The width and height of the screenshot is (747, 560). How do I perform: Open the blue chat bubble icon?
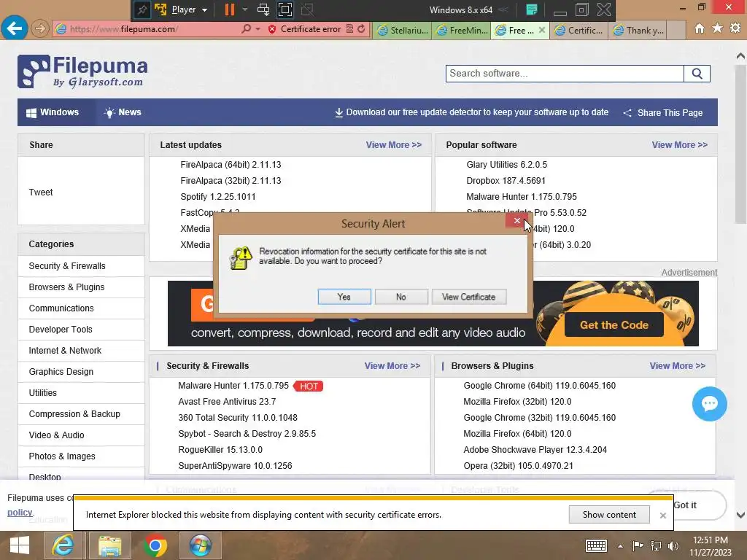[x=709, y=404]
